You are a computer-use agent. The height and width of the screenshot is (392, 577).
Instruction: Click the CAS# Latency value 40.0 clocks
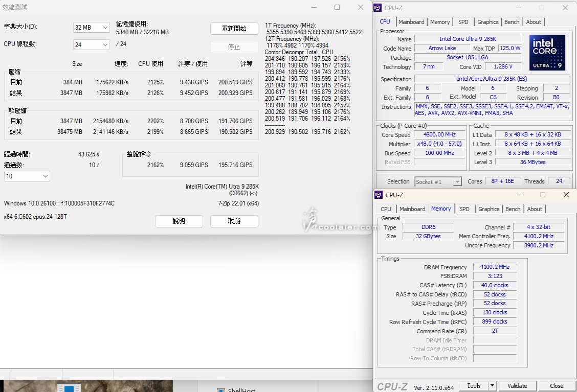tap(495, 285)
